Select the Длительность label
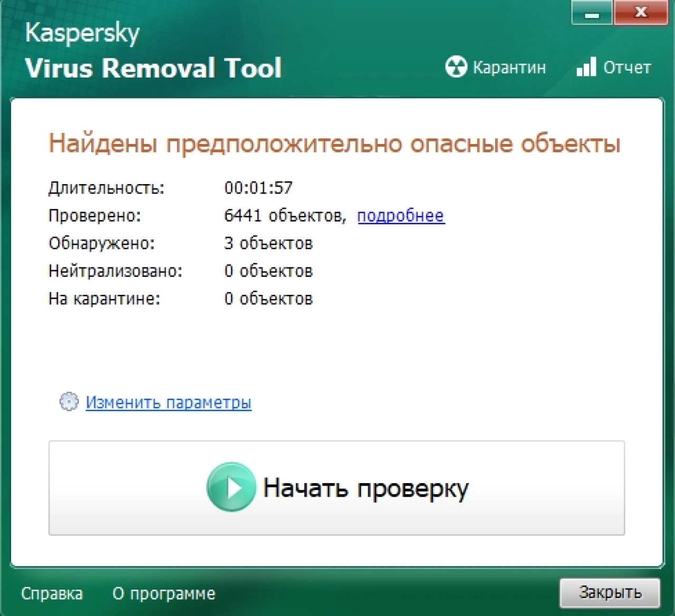 click(107, 188)
